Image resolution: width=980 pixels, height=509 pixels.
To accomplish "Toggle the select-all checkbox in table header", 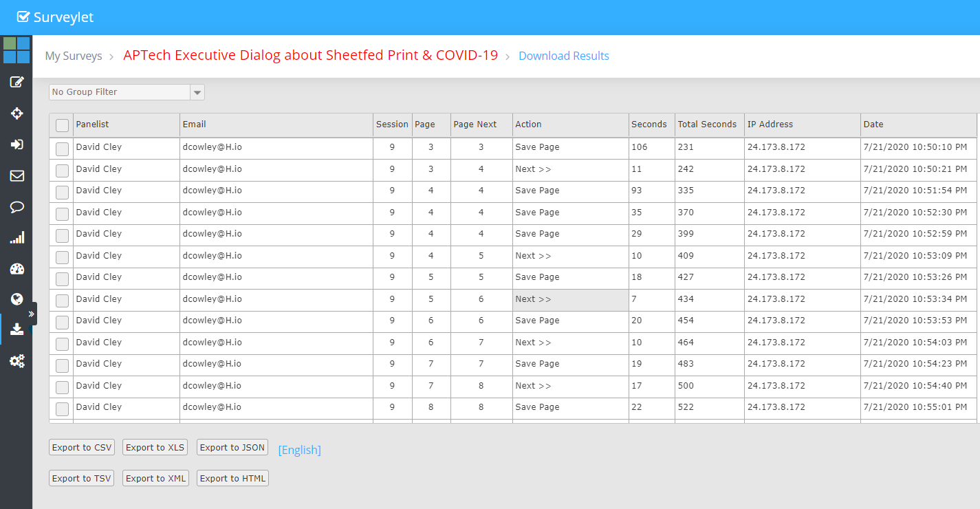I will click(62, 125).
